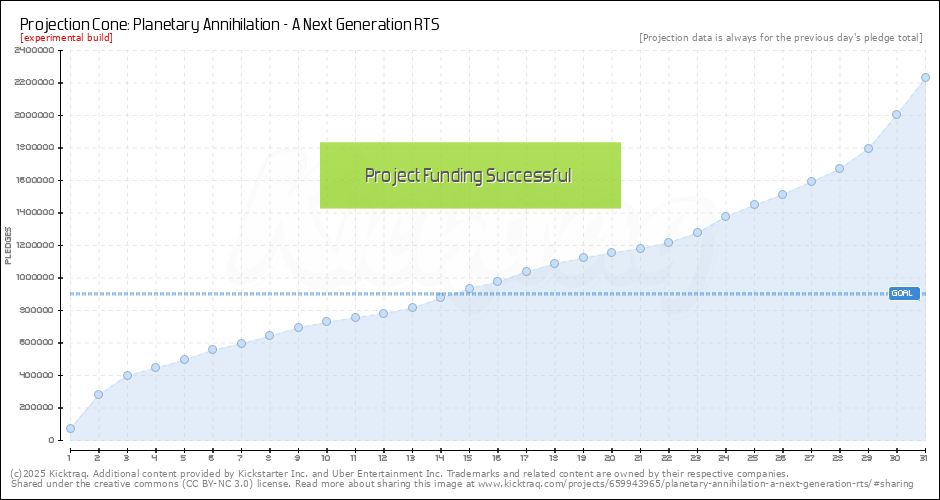Click the Projection Cone chart title
Viewport: 940px width, 500px height.
pos(229,23)
